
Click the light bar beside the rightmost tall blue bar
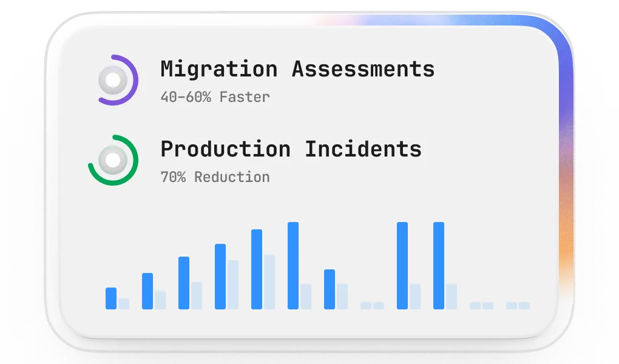coord(452,297)
